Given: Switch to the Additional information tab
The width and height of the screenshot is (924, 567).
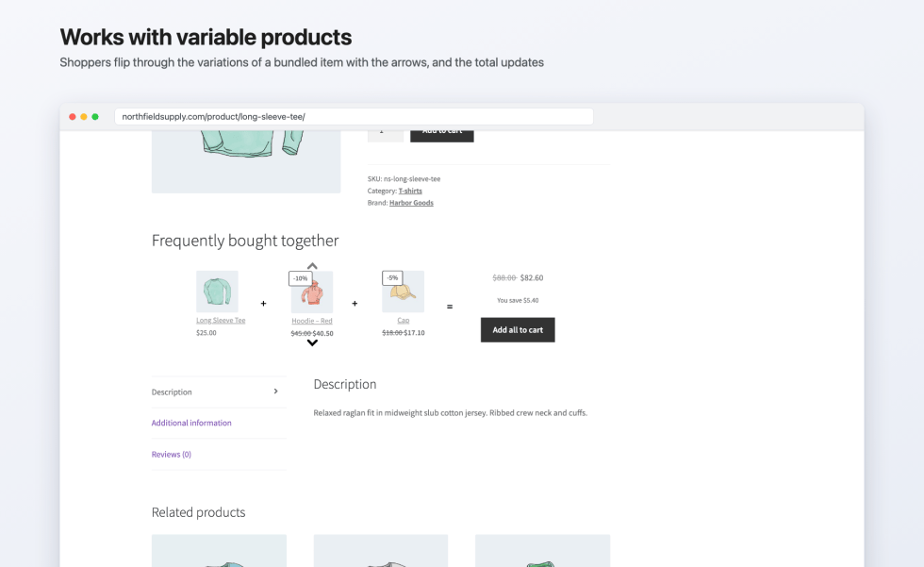Looking at the screenshot, I should click(191, 423).
